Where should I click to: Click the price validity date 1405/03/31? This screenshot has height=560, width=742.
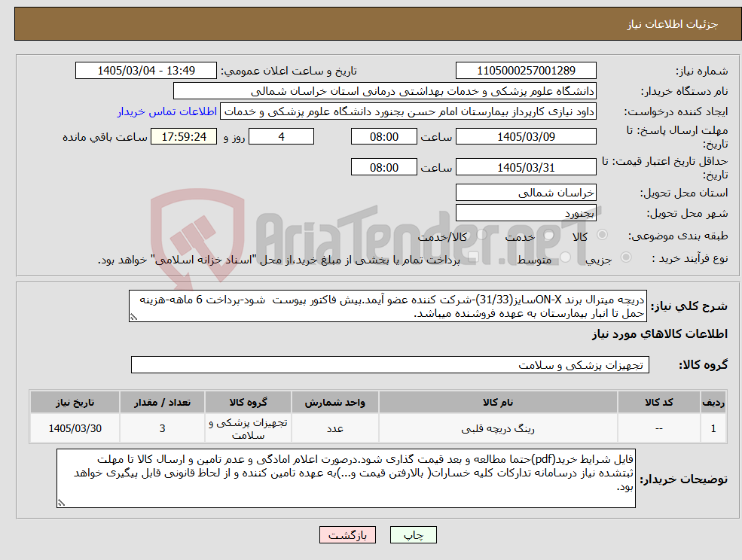tap(526, 167)
